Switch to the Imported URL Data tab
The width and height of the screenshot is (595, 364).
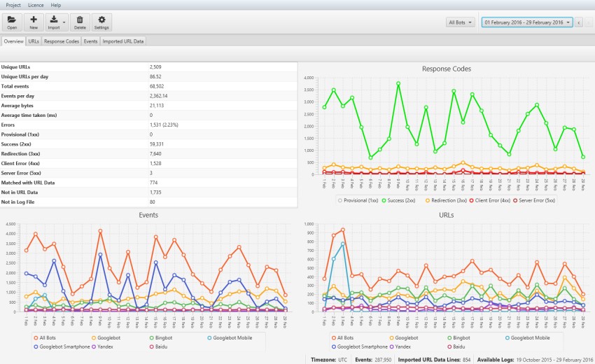point(123,41)
